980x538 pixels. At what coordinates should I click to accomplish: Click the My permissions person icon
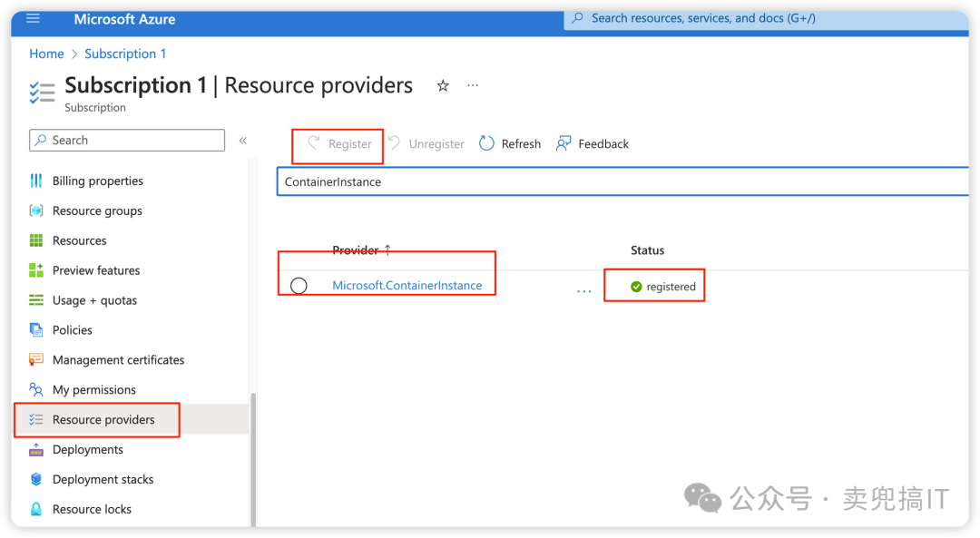[36, 390]
